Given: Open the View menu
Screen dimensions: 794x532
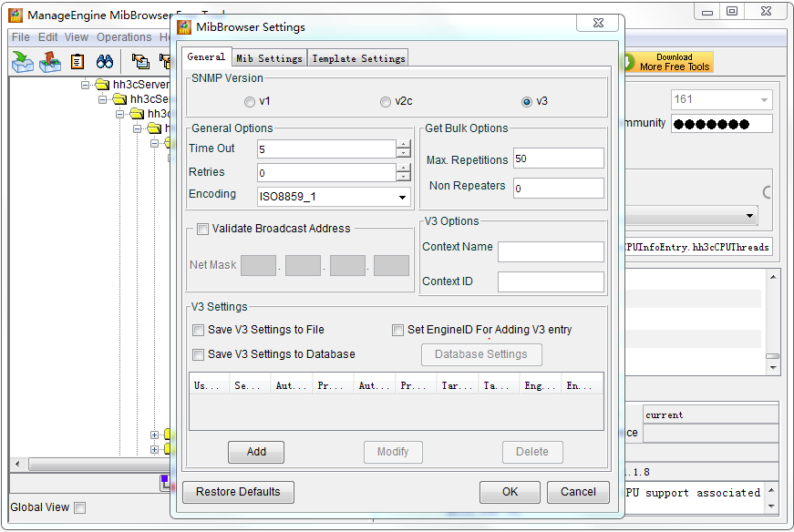Looking at the screenshot, I should (x=77, y=37).
